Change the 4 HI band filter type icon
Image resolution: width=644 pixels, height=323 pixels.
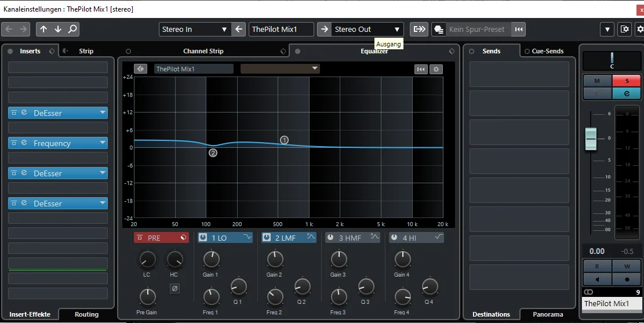[x=438, y=237]
